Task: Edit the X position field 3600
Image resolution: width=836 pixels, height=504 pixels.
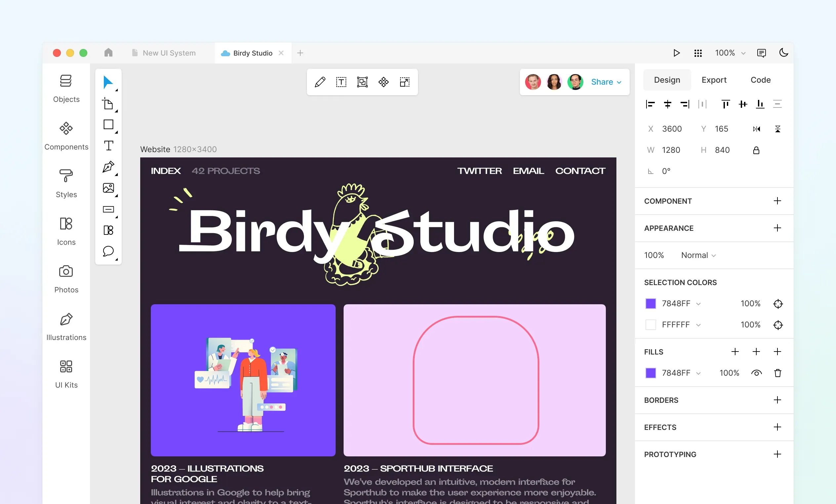Action: pos(672,129)
